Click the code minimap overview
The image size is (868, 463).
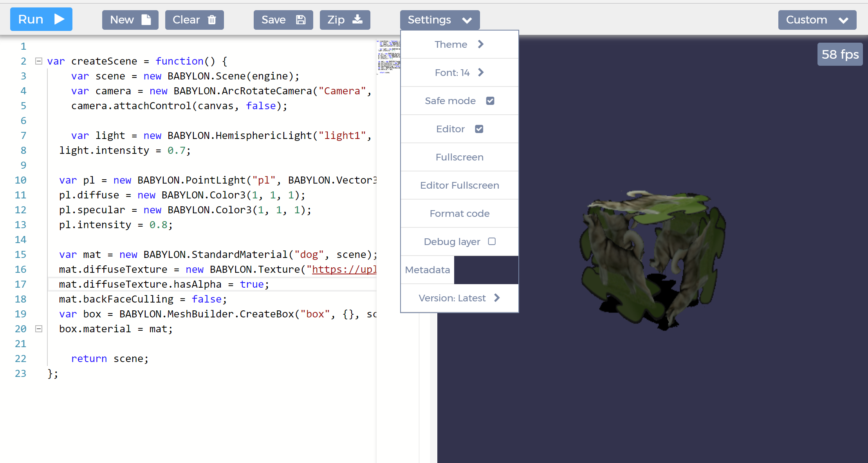coord(388,57)
